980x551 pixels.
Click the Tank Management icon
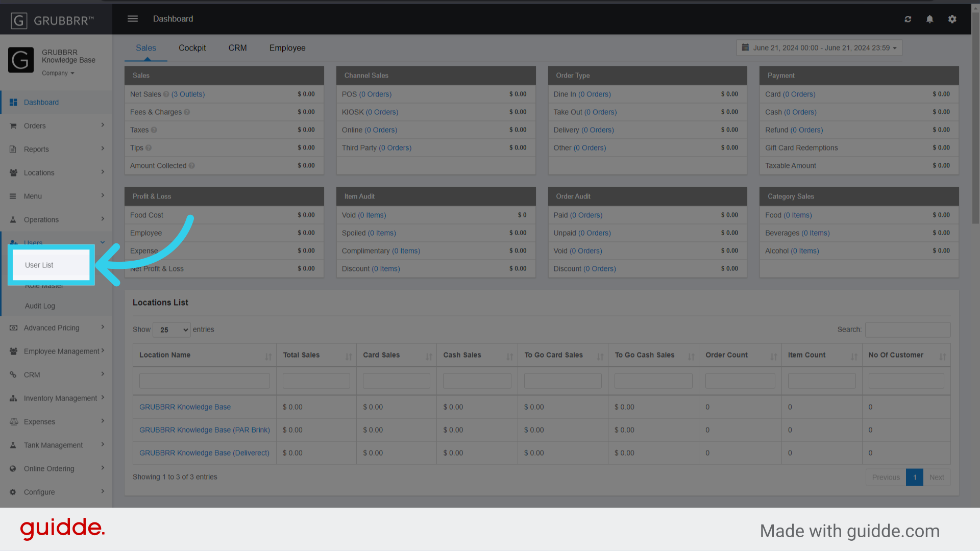(13, 445)
